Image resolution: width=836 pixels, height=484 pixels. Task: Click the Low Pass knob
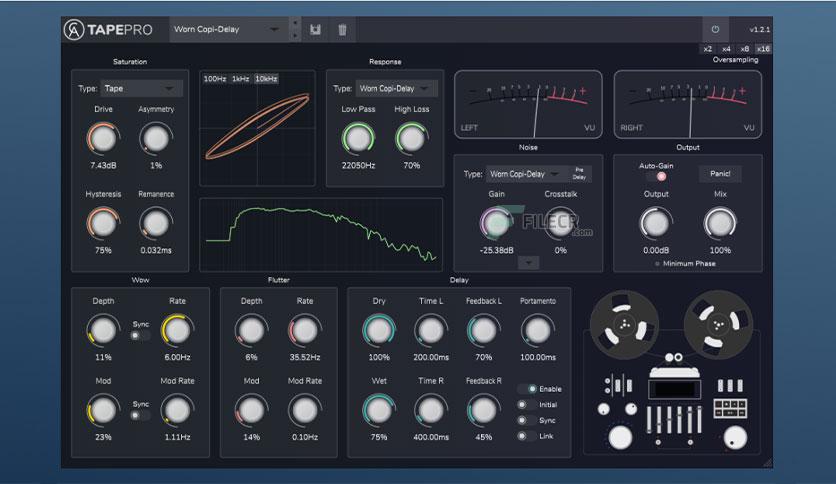[358, 139]
